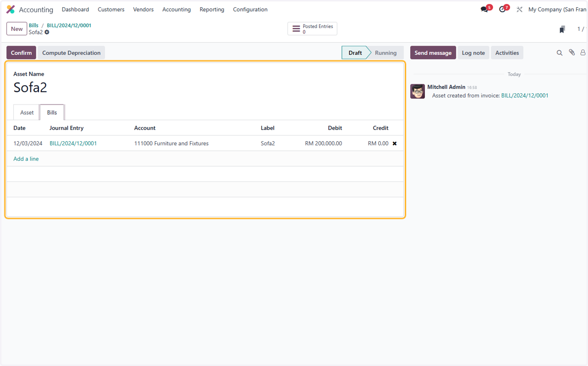Click the RM 200,000.00 debit cell
Viewport: 588px width, 366px height.
pyautogui.click(x=323, y=144)
